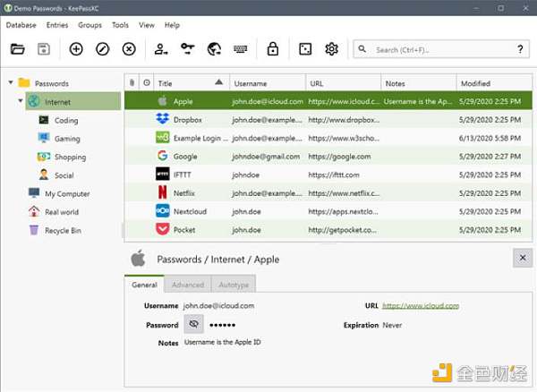Click the Dropbox logo icon
The image size is (537, 392).
163,119
